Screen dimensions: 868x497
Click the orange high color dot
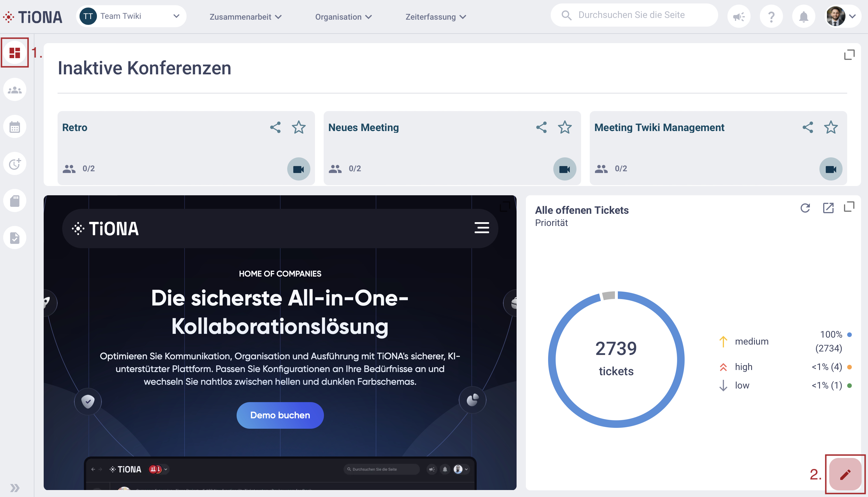pyautogui.click(x=849, y=367)
